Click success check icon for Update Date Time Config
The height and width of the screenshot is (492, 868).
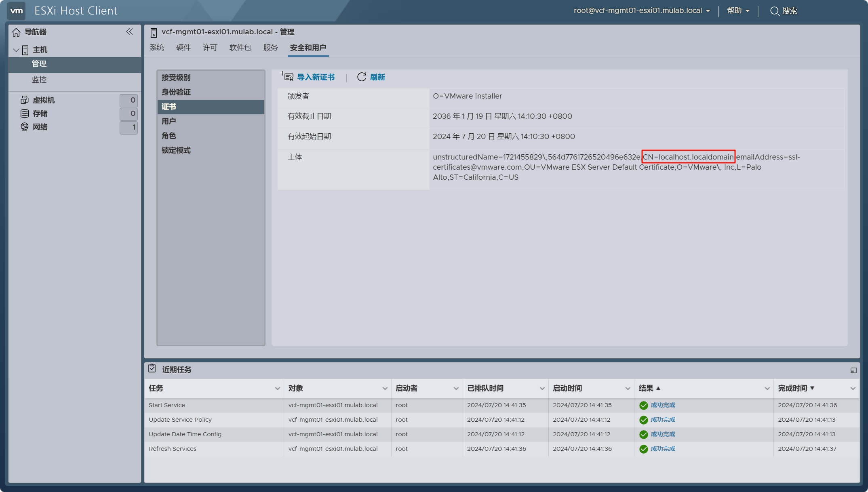click(644, 435)
